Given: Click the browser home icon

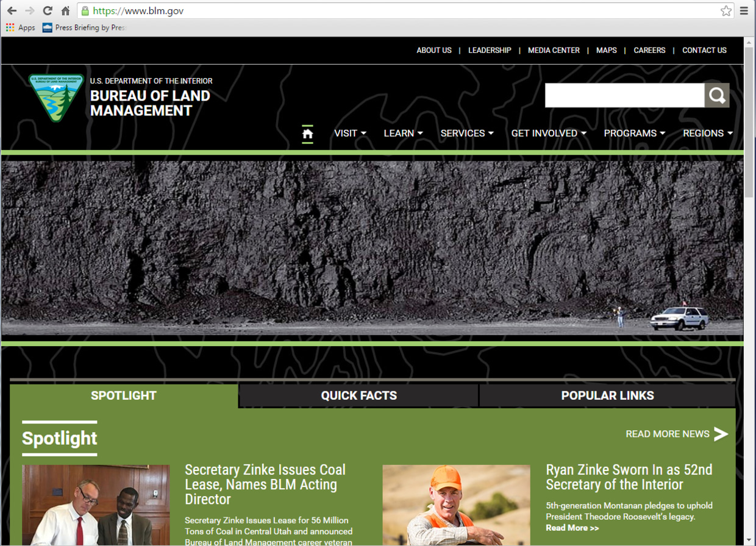Looking at the screenshot, I should click(65, 11).
